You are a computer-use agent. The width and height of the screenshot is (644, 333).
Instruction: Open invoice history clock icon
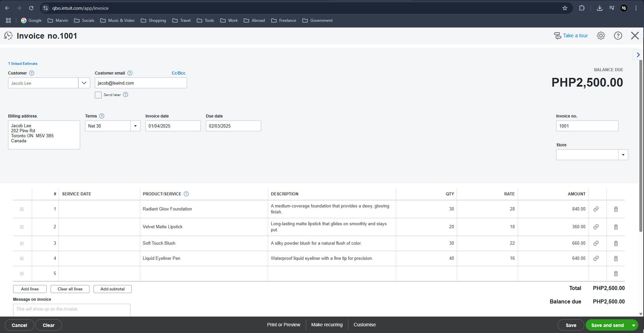pos(8,36)
